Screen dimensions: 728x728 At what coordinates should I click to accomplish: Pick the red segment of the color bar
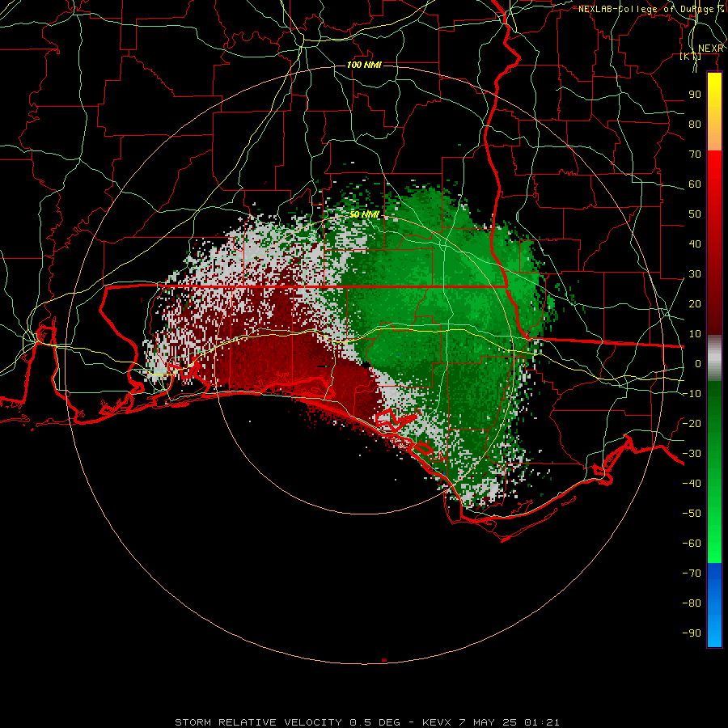click(714, 243)
